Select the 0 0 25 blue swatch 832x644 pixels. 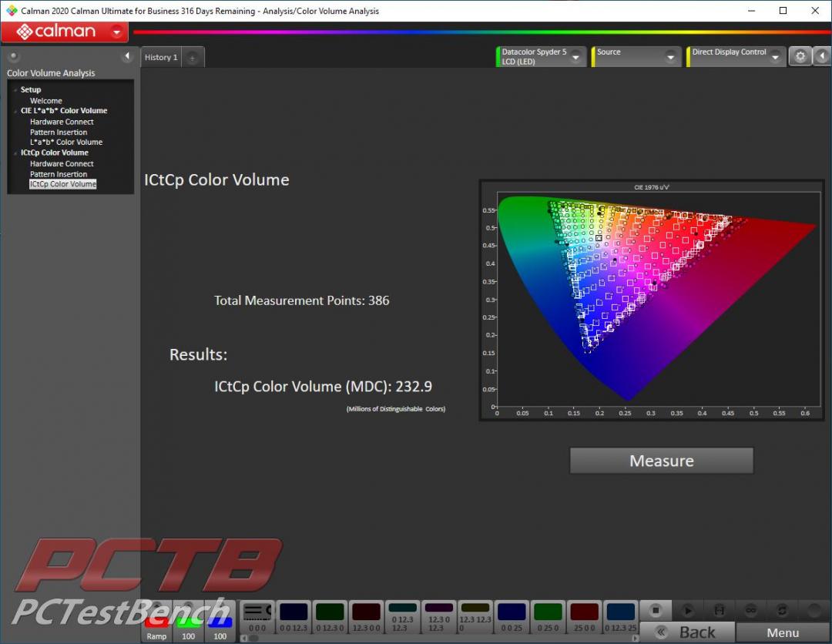[512, 617]
